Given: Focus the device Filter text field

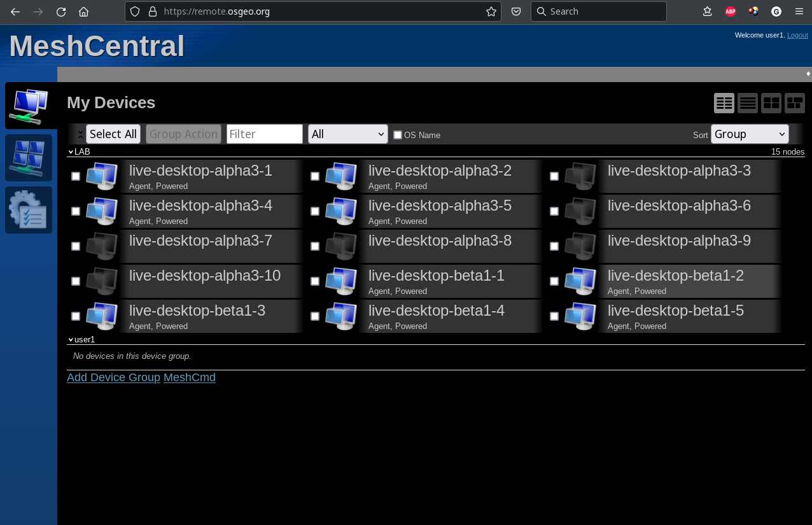Looking at the screenshot, I should point(265,134).
